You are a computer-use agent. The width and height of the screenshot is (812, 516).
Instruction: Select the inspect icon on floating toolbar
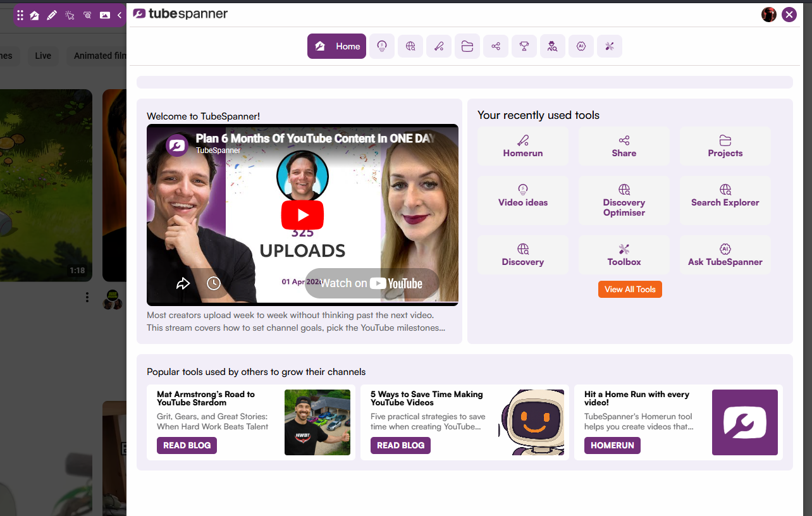tap(87, 15)
